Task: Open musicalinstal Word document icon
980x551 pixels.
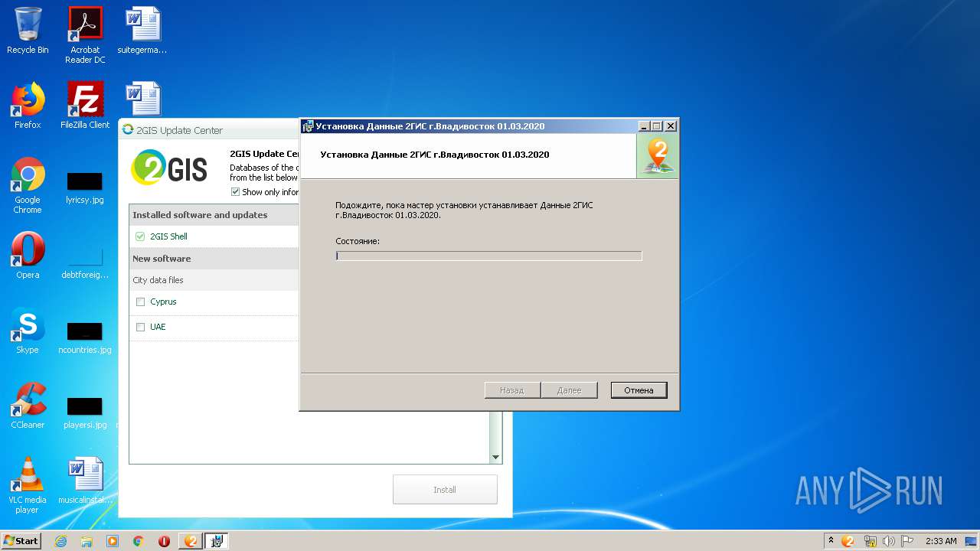Action: [x=85, y=481]
